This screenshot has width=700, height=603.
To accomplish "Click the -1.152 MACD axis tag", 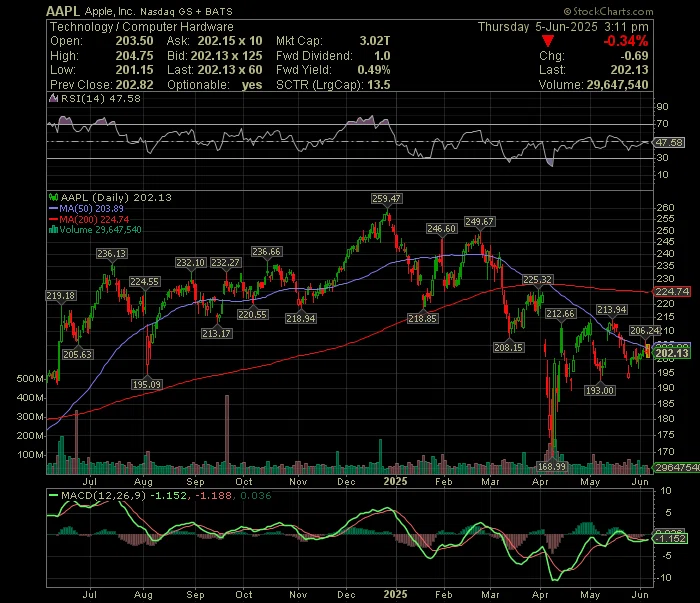I will point(671,539).
